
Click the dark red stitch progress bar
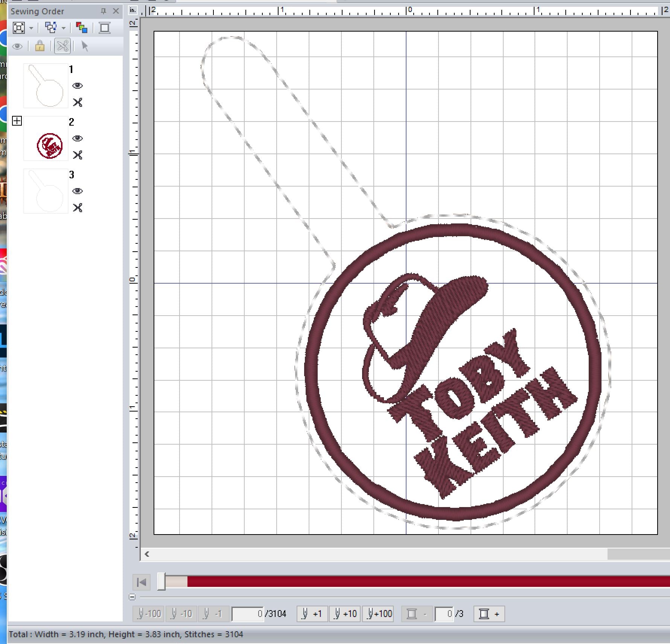[x=428, y=582]
